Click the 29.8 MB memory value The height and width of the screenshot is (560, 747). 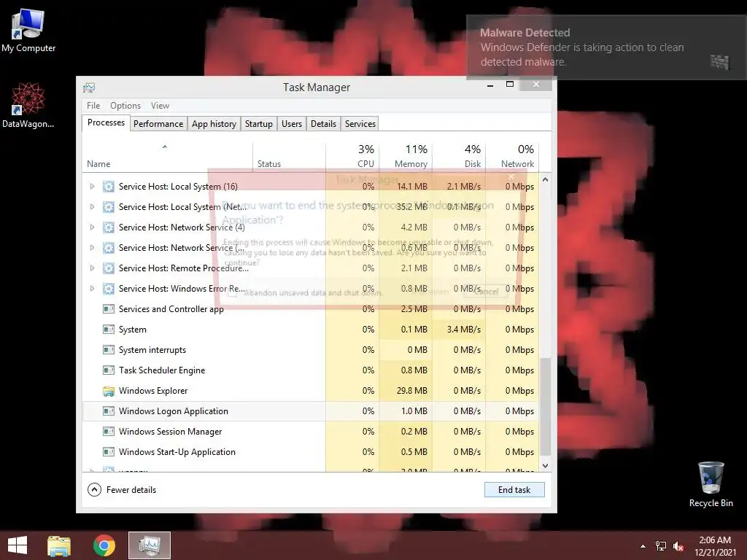[x=411, y=391]
